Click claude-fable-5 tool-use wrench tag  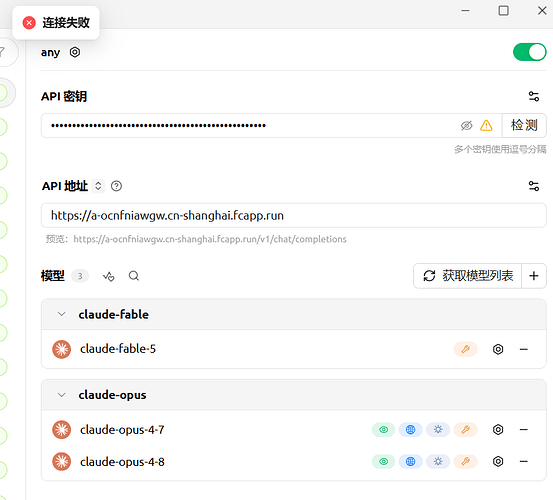[465, 349]
